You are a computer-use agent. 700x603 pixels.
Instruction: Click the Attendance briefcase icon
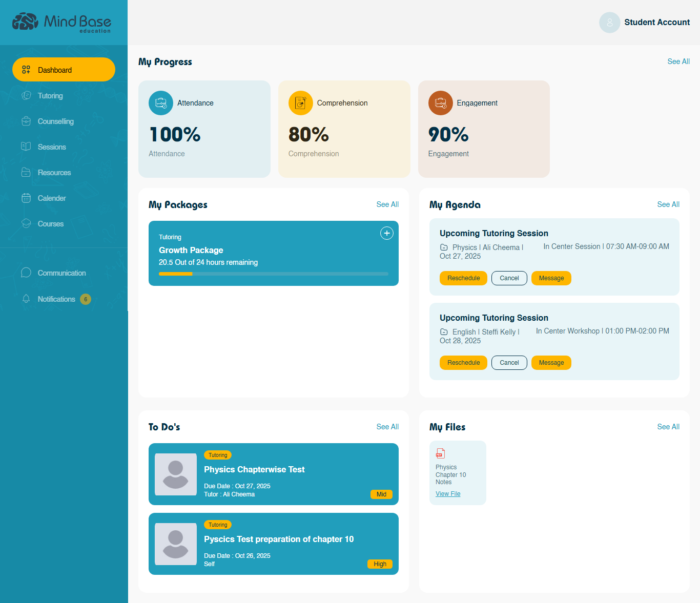161,103
